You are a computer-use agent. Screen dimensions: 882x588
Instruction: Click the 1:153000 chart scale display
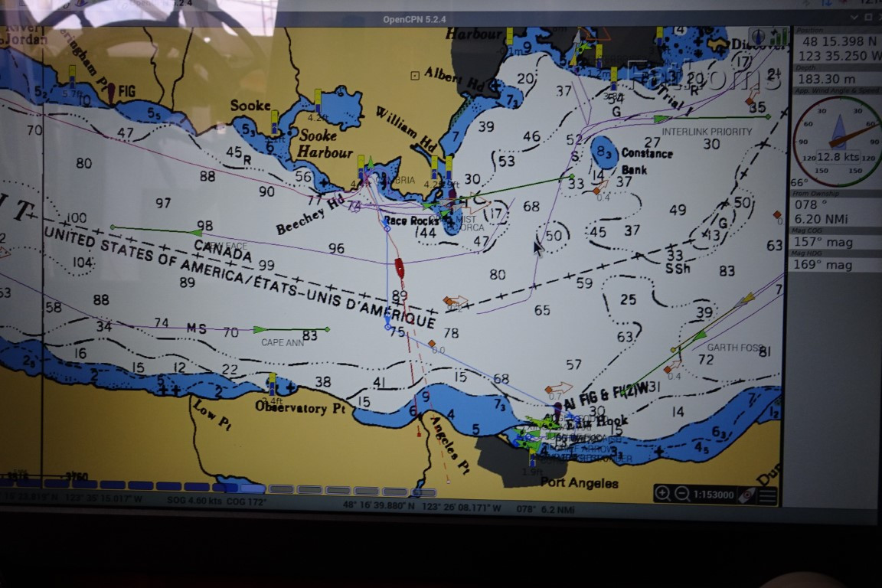(x=714, y=495)
